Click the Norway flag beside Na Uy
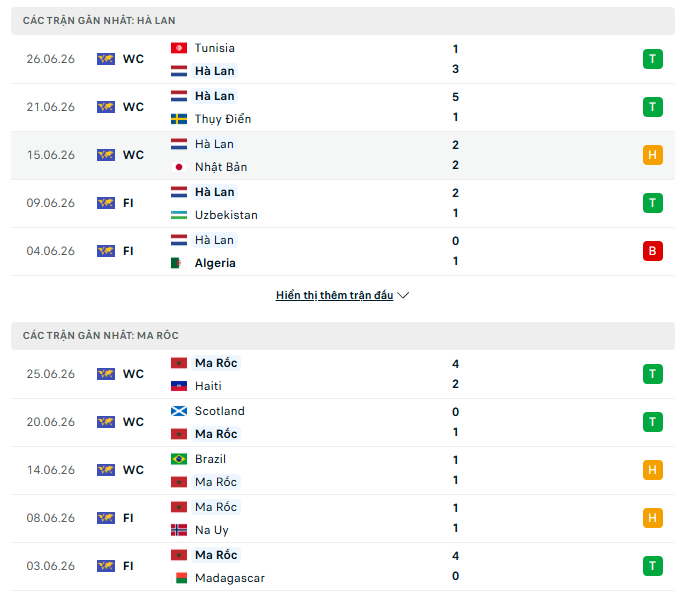685x594 pixels. [x=179, y=530]
